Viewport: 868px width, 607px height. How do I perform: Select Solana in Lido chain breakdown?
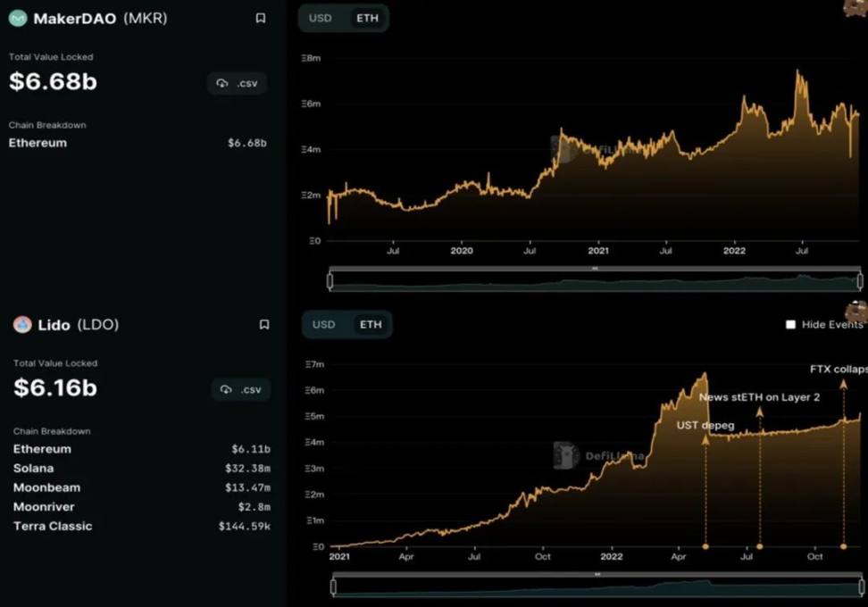click(34, 469)
